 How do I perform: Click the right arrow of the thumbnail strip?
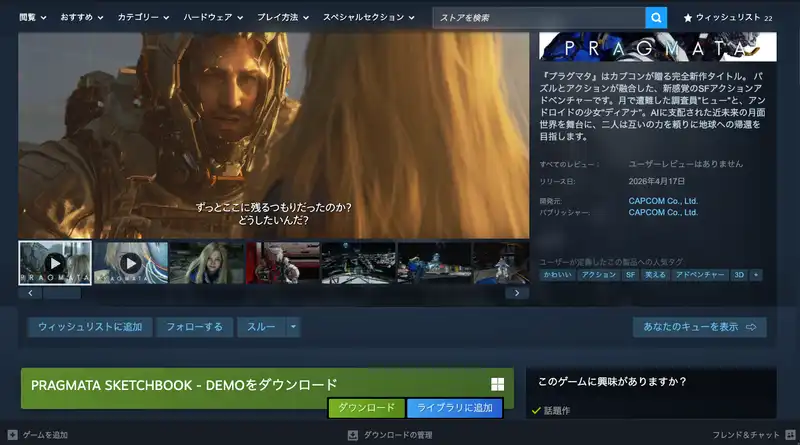click(x=517, y=293)
